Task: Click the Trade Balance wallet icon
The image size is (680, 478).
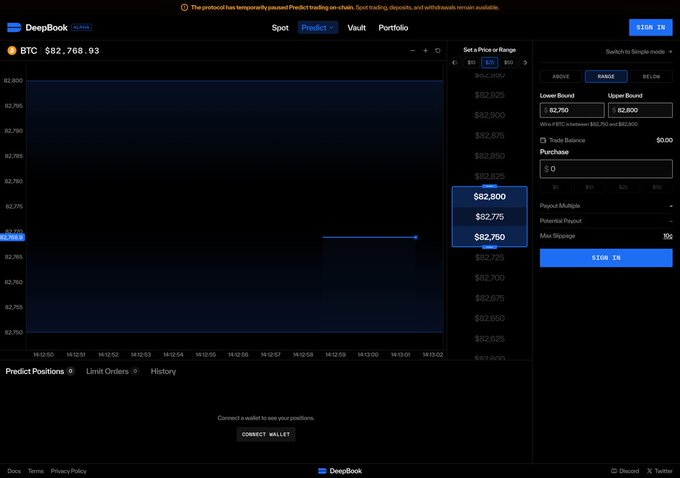Action: pyautogui.click(x=543, y=140)
